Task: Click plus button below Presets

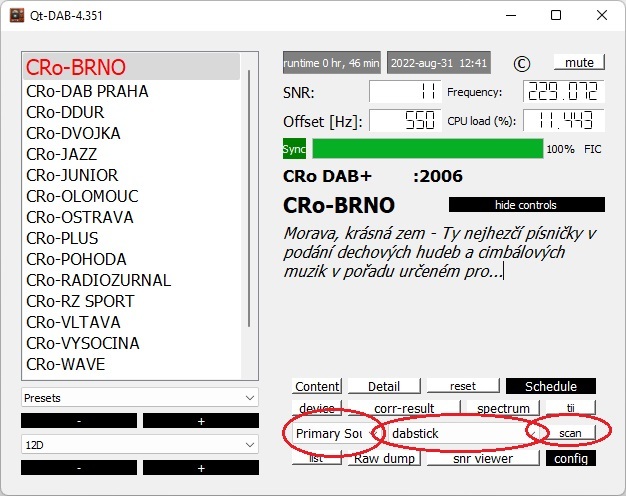Action: [x=201, y=421]
